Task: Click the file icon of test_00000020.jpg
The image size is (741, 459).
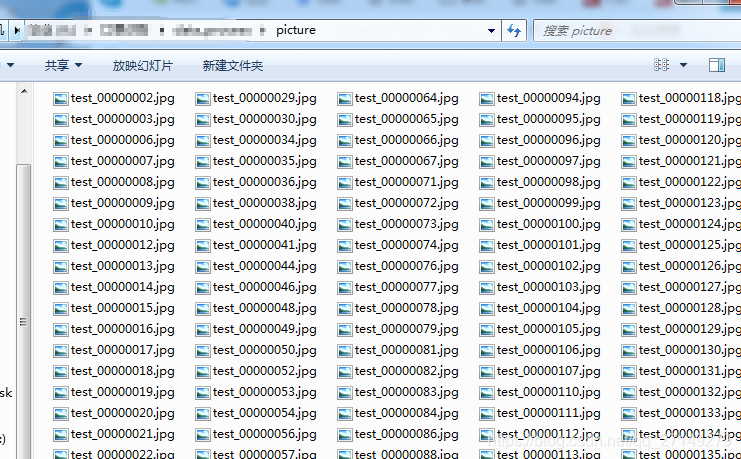Action: coord(60,414)
